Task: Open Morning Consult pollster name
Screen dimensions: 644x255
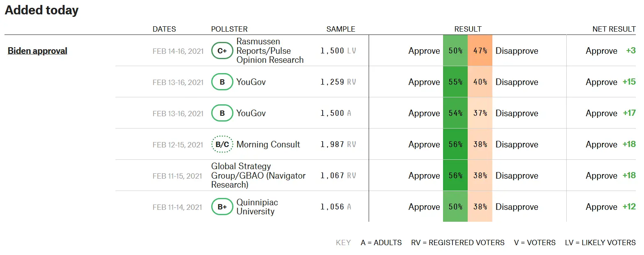Action: 268,145
